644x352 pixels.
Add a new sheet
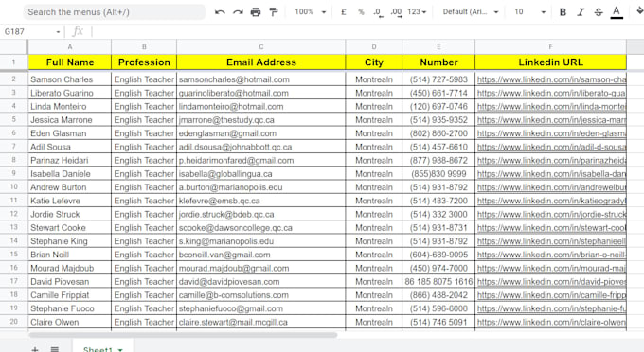(x=35, y=349)
